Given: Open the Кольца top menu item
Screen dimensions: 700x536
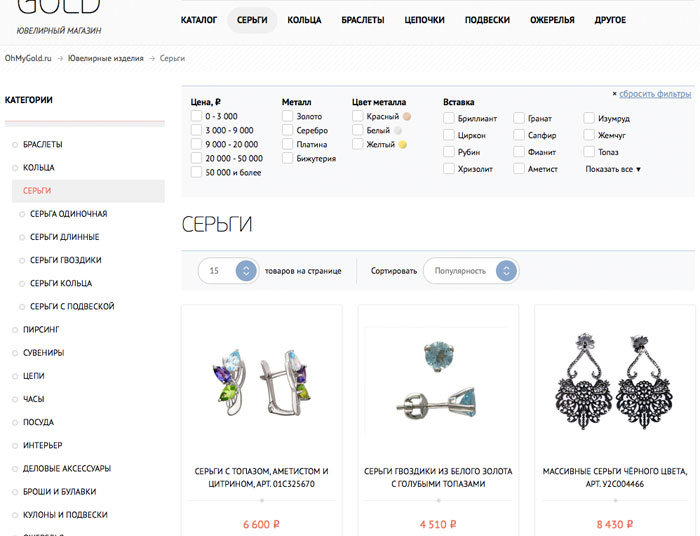Looking at the screenshot, I should coord(304,20).
